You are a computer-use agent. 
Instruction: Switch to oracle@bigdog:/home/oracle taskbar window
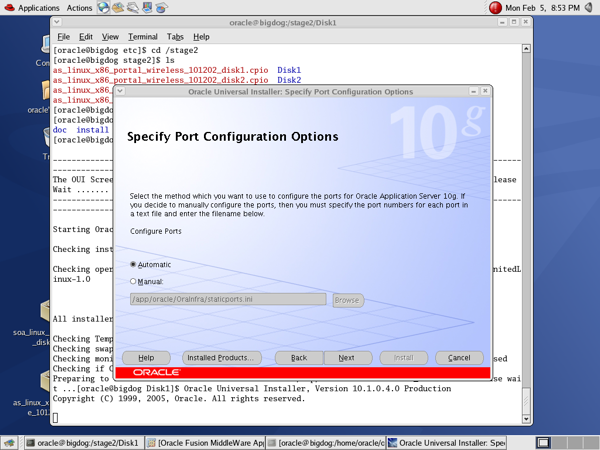pos(326,443)
